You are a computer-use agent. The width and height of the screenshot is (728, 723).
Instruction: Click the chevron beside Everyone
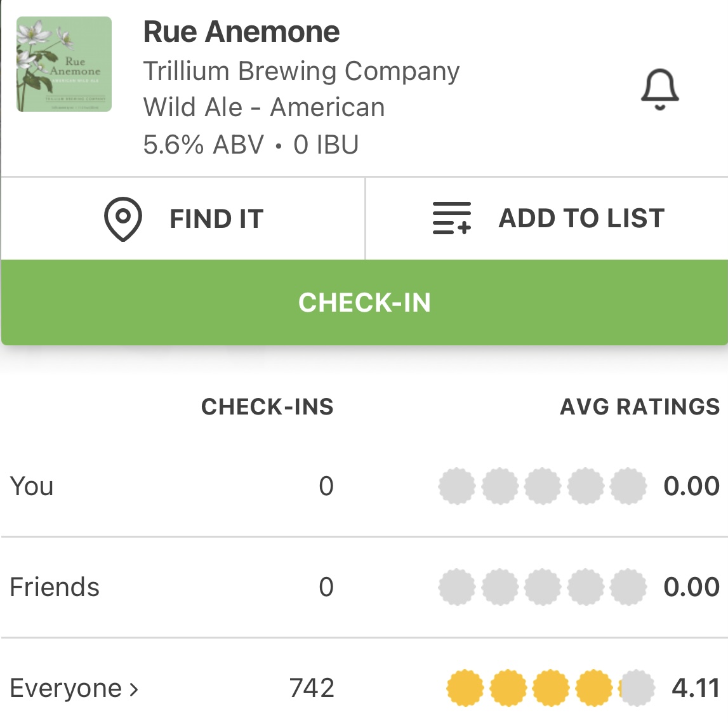pyautogui.click(x=134, y=689)
